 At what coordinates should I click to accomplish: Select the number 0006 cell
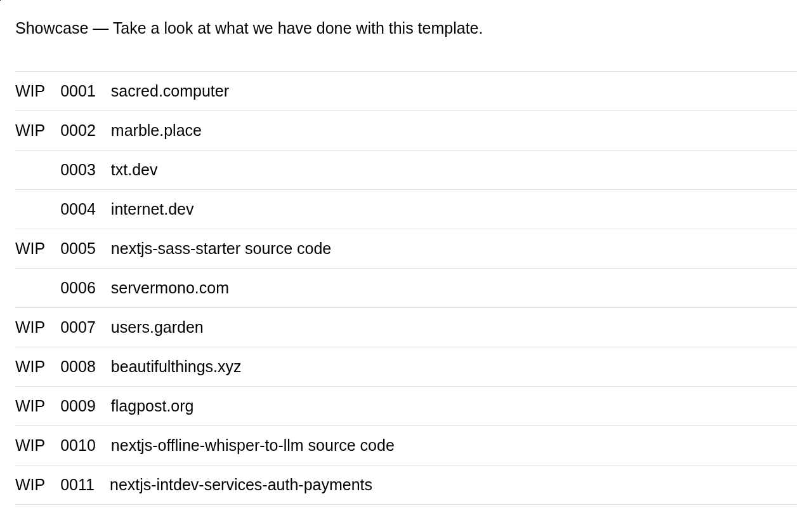[x=78, y=288]
